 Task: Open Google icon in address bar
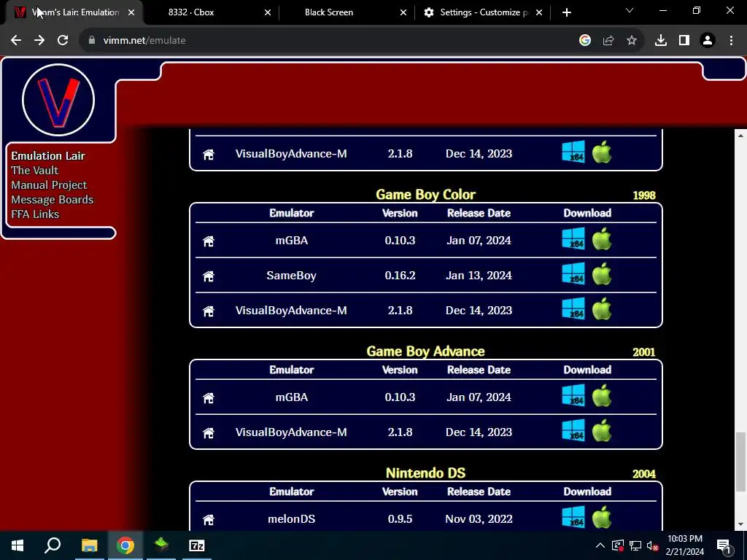tap(585, 41)
